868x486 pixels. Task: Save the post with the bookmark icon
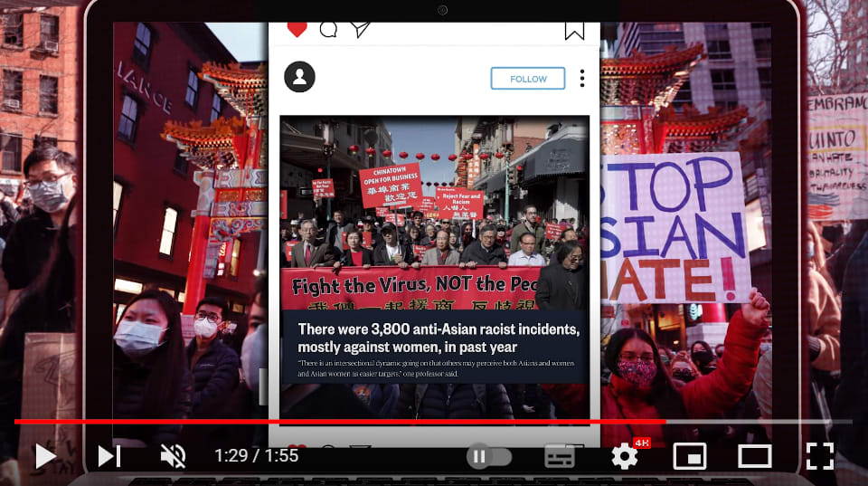pyautogui.click(x=575, y=31)
